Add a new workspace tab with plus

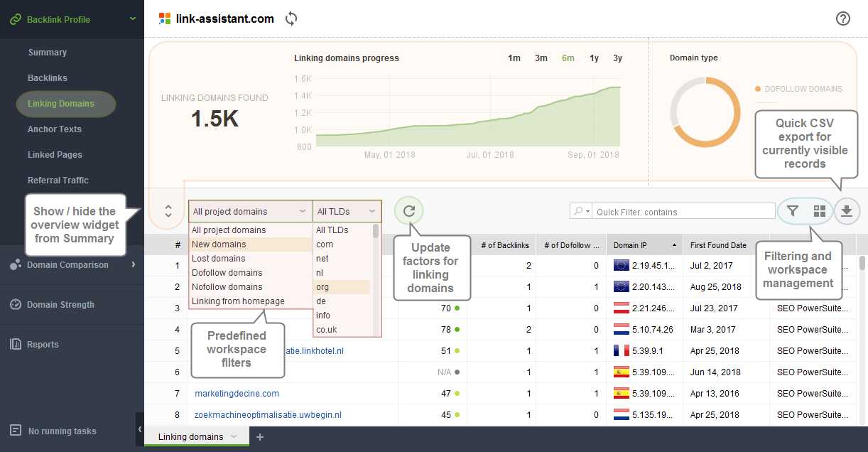[x=260, y=437]
